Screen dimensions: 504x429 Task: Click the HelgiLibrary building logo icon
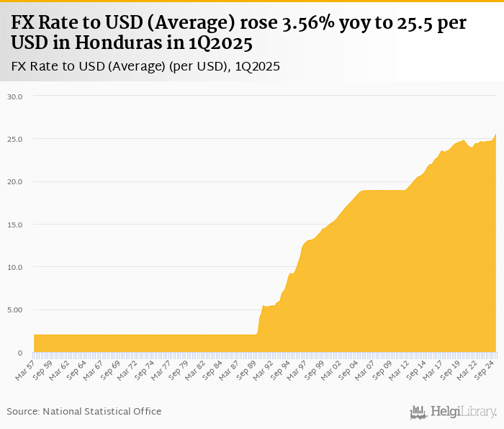tap(419, 412)
